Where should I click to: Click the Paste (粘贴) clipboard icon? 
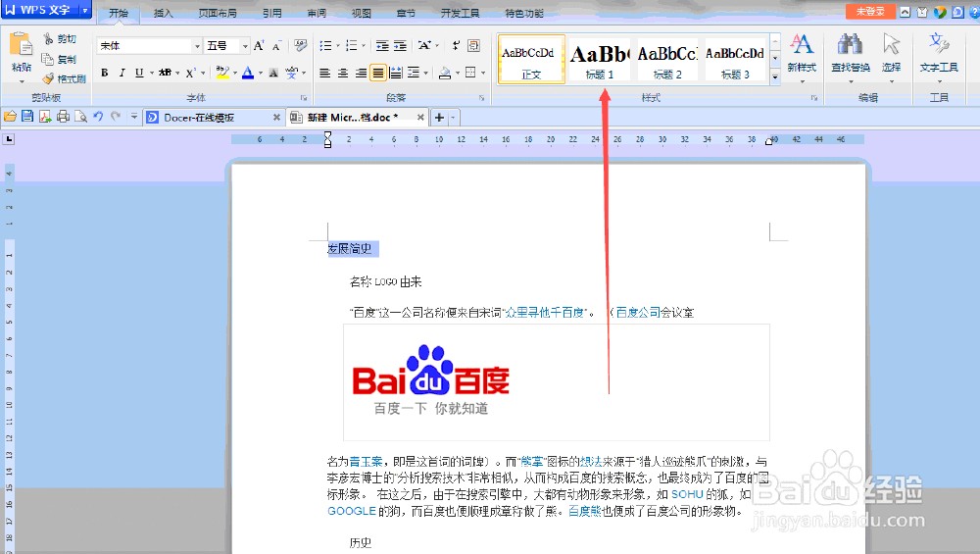click(21, 45)
